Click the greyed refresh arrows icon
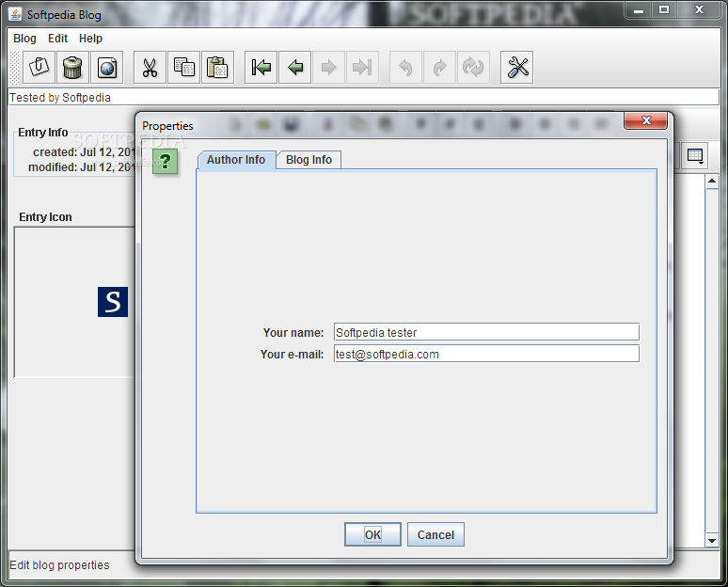This screenshot has width=728, height=587. coord(473,68)
